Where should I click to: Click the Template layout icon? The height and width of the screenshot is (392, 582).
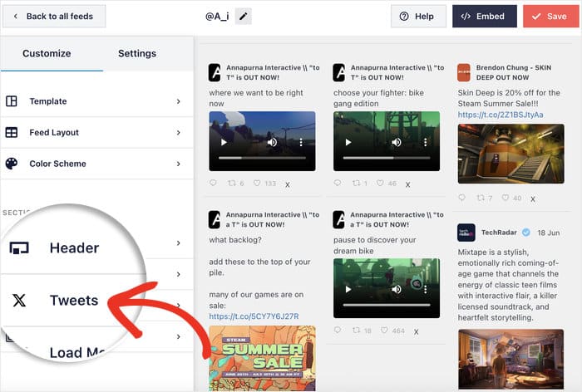(x=12, y=101)
